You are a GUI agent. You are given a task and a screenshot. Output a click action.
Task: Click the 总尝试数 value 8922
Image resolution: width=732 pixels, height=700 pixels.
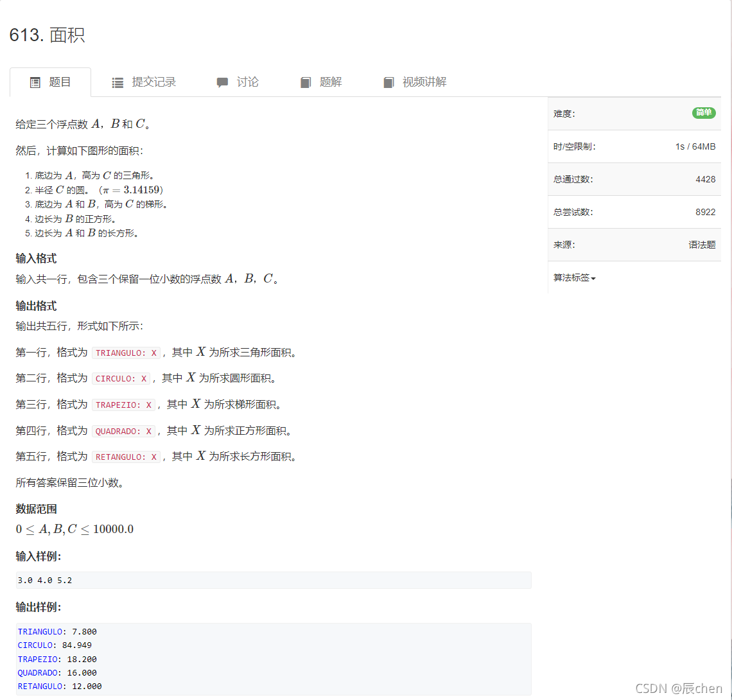point(706,212)
